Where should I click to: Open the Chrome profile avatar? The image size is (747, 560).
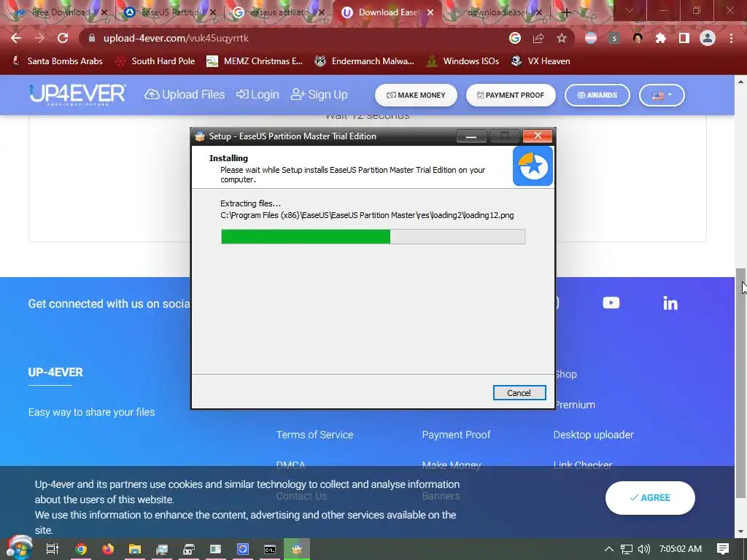coord(708,38)
